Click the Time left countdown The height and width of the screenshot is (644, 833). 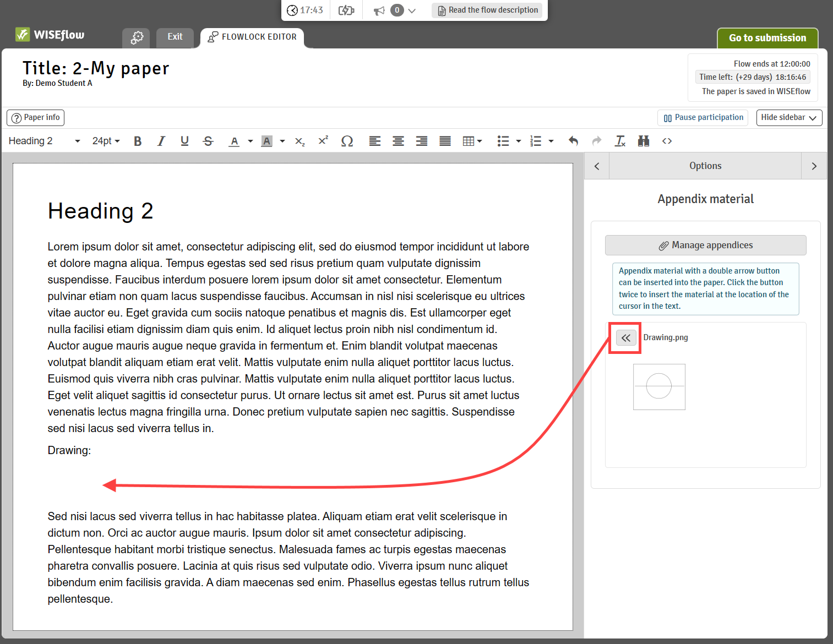pyautogui.click(x=752, y=77)
